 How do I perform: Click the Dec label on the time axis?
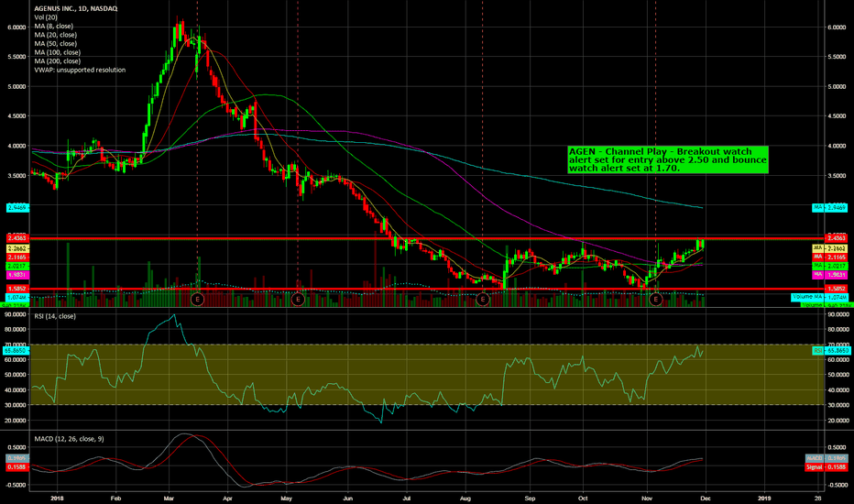pos(706,498)
